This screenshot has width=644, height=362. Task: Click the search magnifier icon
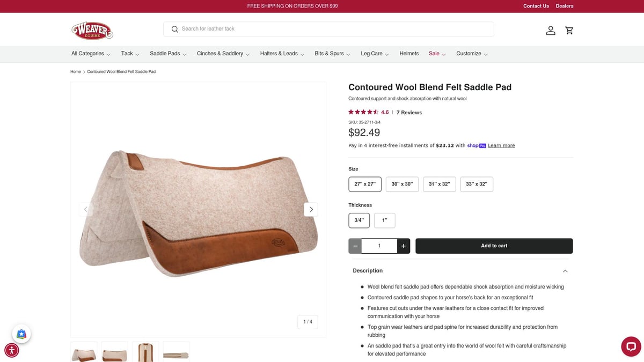[174, 28]
